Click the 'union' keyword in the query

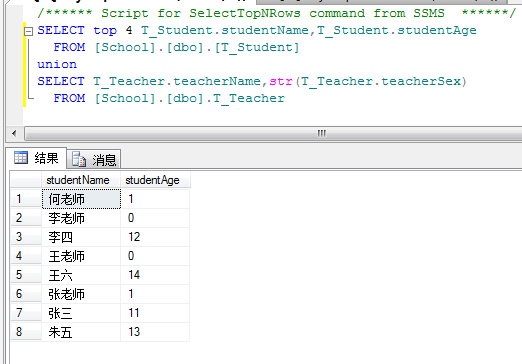pyautogui.click(x=57, y=64)
